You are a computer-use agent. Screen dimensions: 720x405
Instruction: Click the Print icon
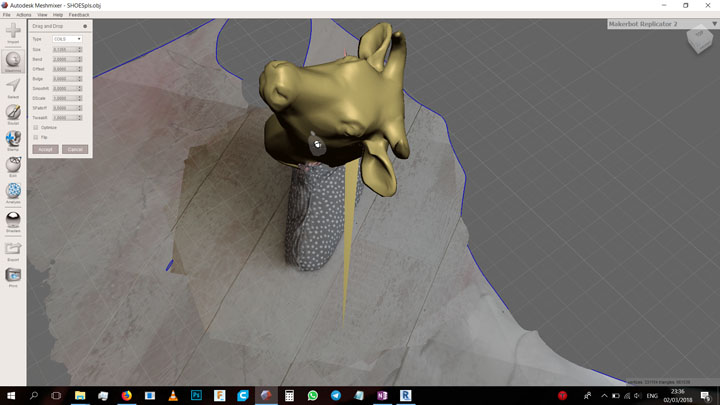13,275
